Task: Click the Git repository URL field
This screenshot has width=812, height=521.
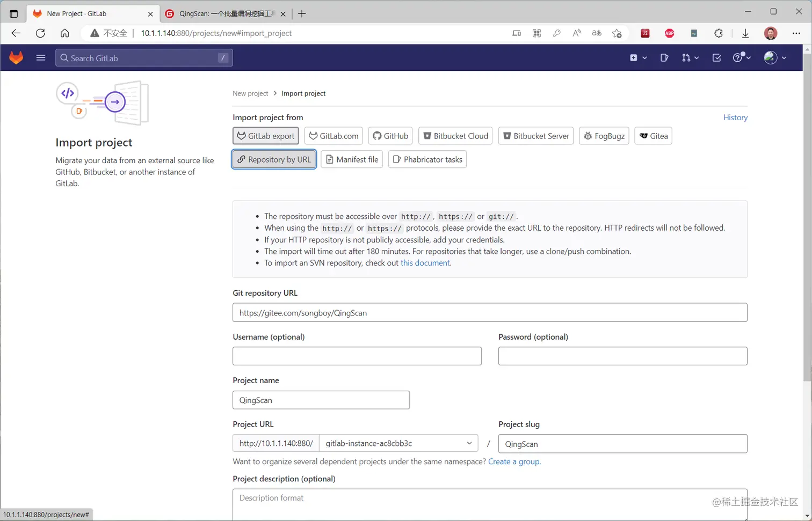Action: [x=490, y=313]
